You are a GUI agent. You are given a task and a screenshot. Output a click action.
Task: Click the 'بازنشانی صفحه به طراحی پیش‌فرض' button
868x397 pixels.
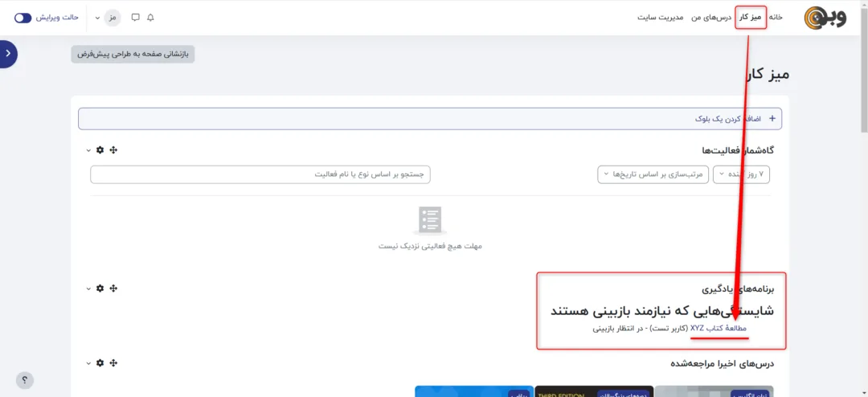(x=133, y=54)
